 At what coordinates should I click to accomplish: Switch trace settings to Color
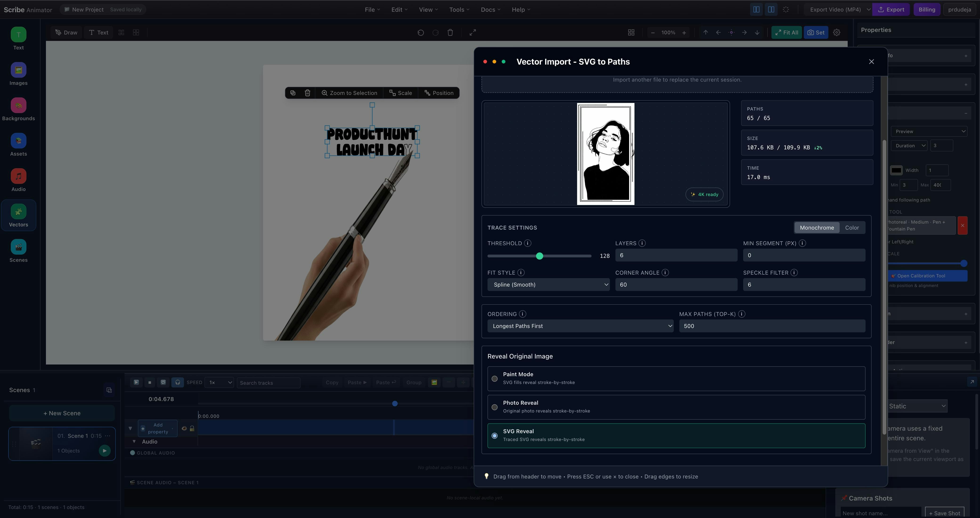coord(852,228)
